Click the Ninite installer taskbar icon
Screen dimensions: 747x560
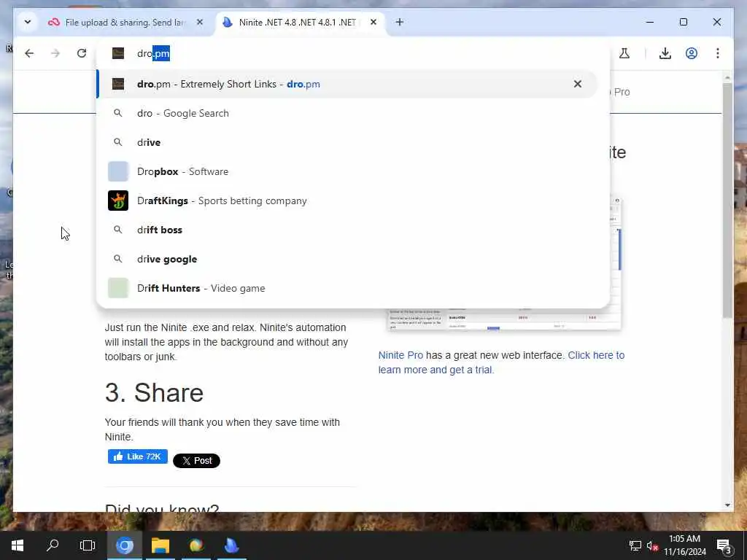pos(231,545)
